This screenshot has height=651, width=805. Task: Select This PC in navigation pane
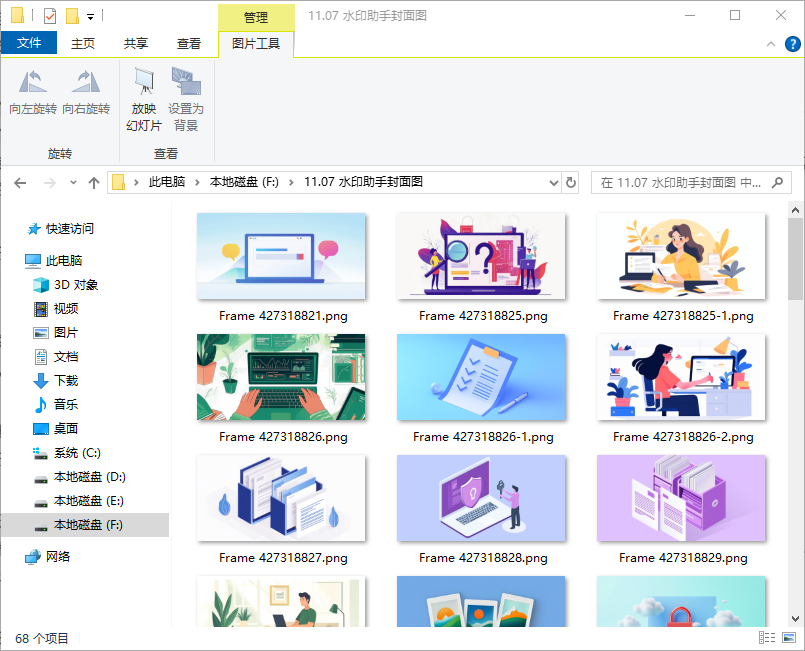[x=54, y=261]
